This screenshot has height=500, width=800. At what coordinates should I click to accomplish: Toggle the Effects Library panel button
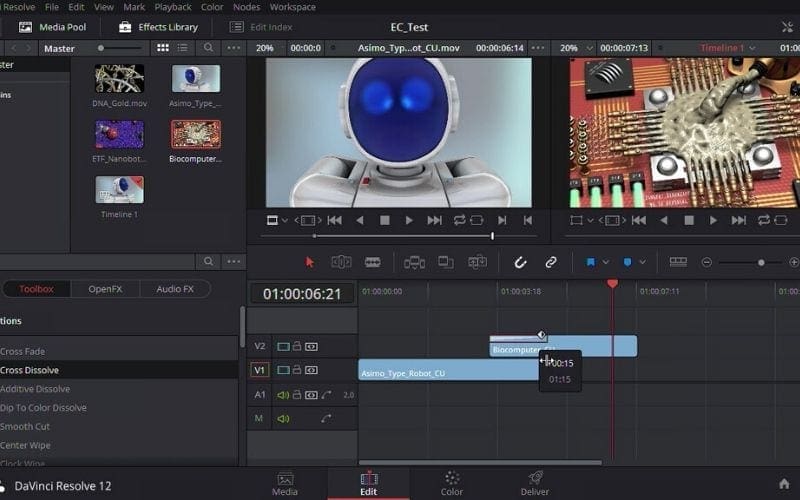tap(158, 27)
